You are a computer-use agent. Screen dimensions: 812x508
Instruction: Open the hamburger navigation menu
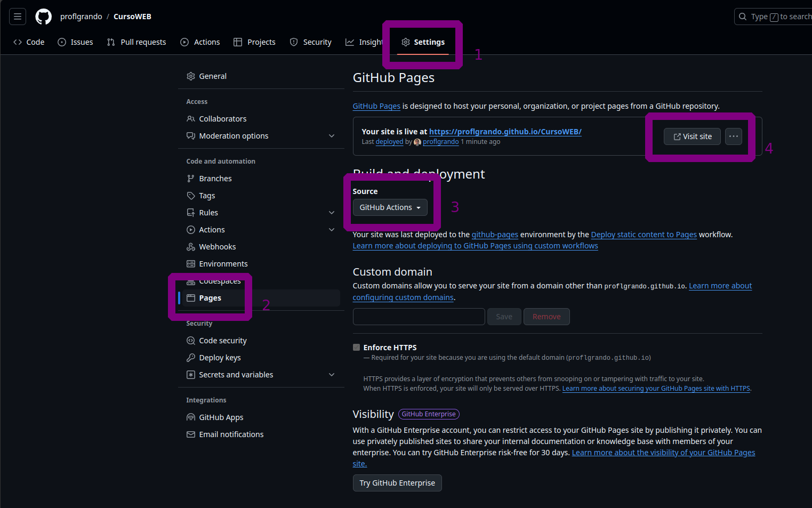(18, 17)
